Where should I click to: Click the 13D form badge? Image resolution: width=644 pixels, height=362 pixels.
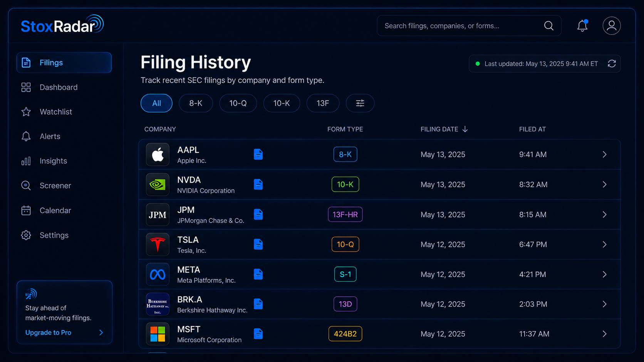pos(345,304)
